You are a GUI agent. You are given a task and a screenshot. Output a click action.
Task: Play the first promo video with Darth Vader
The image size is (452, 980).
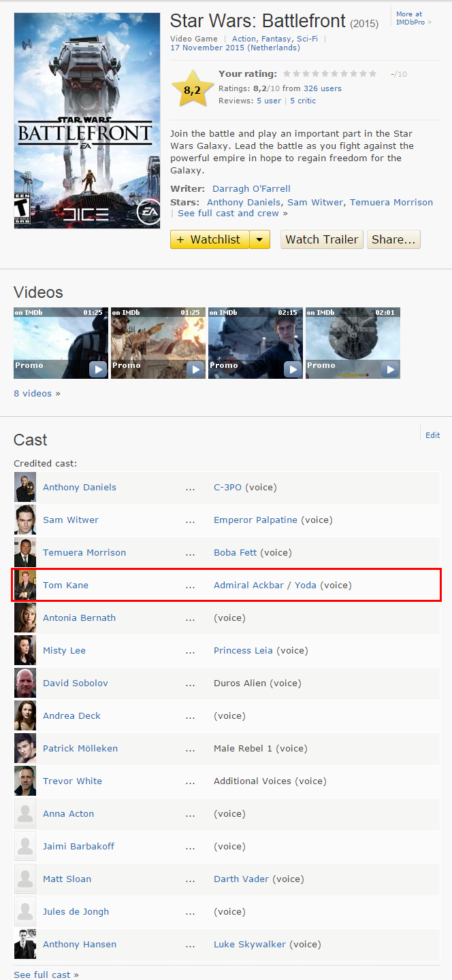coord(61,343)
